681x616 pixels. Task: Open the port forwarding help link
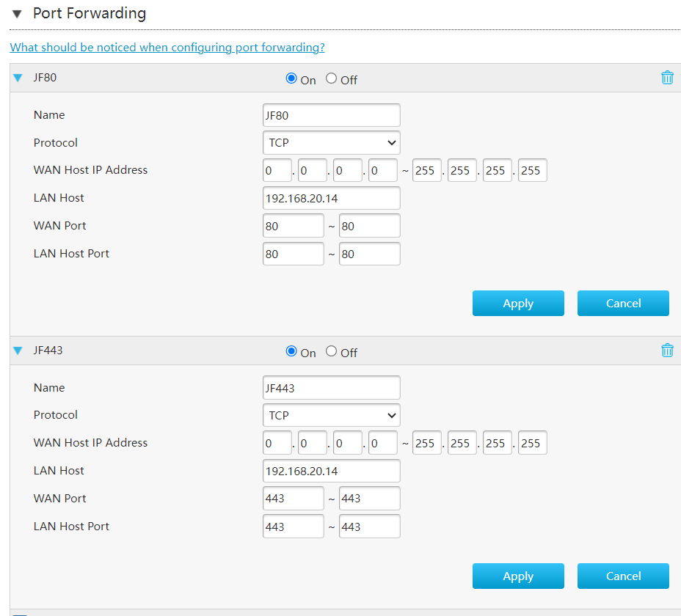coord(167,48)
